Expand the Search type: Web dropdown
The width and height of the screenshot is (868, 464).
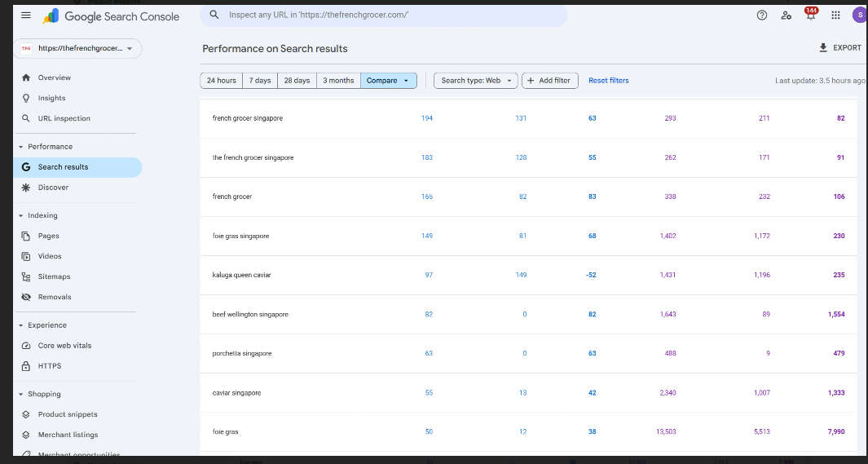(476, 81)
